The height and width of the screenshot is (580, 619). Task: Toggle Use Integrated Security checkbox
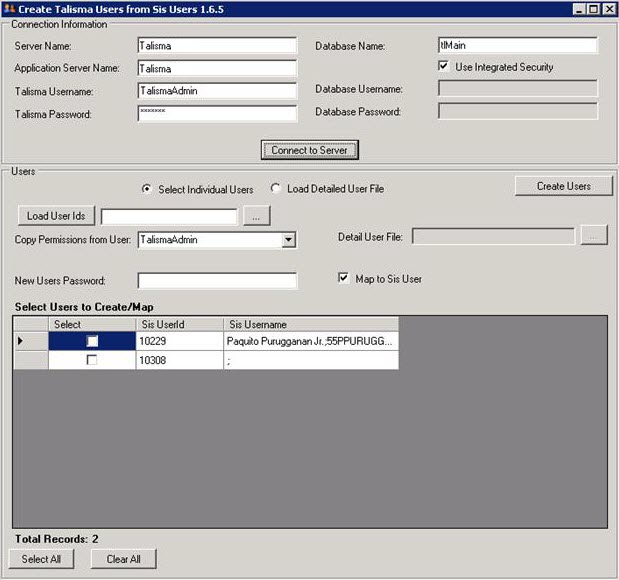point(443,66)
